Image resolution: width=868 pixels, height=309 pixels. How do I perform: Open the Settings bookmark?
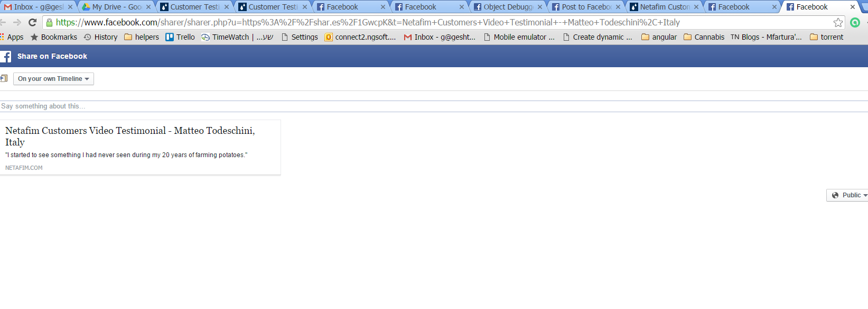pos(300,37)
